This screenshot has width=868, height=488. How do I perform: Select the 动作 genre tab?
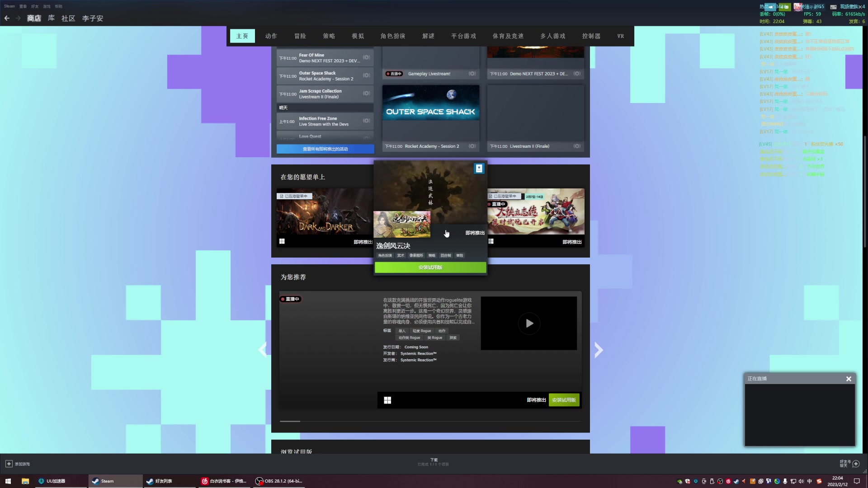pyautogui.click(x=271, y=36)
